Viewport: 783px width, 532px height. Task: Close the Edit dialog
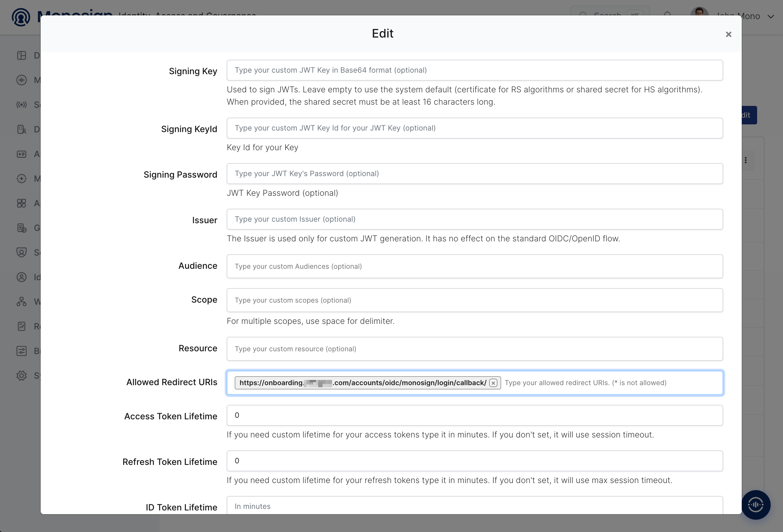click(728, 34)
